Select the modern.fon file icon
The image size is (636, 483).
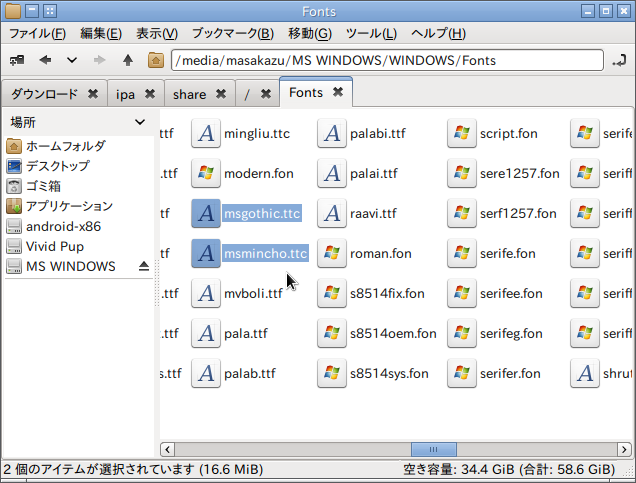[x=206, y=173]
